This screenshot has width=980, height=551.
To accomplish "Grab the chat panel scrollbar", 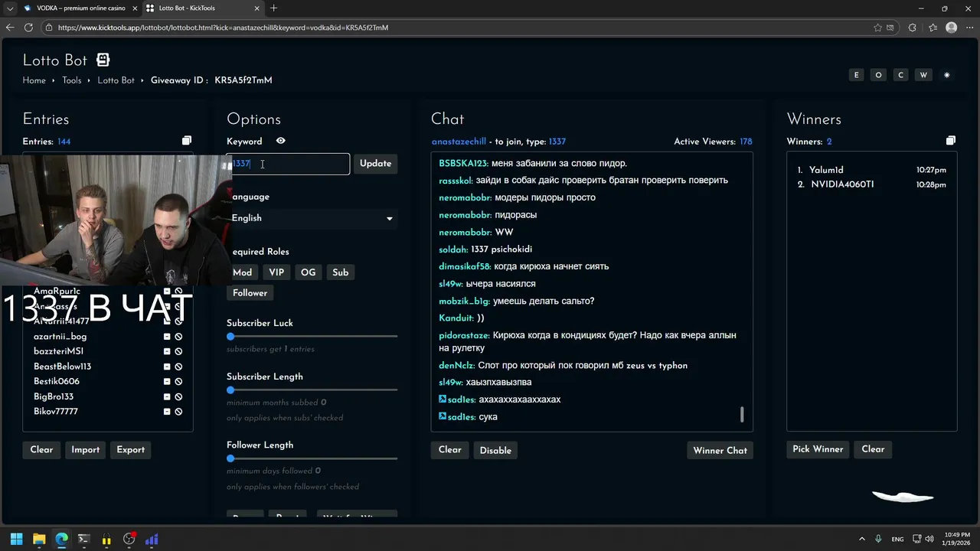I will pos(742,414).
